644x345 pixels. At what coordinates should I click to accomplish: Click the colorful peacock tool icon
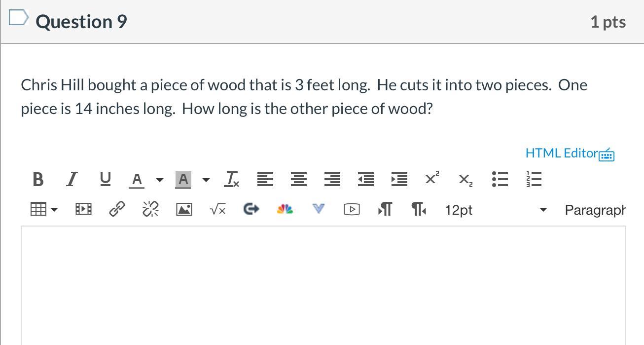pyautogui.click(x=285, y=209)
